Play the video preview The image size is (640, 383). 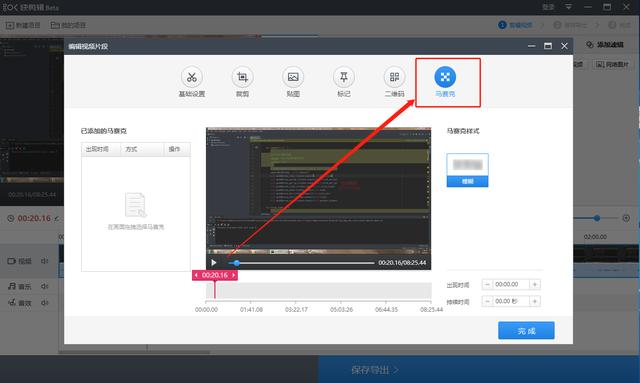pyautogui.click(x=213, y=263)
